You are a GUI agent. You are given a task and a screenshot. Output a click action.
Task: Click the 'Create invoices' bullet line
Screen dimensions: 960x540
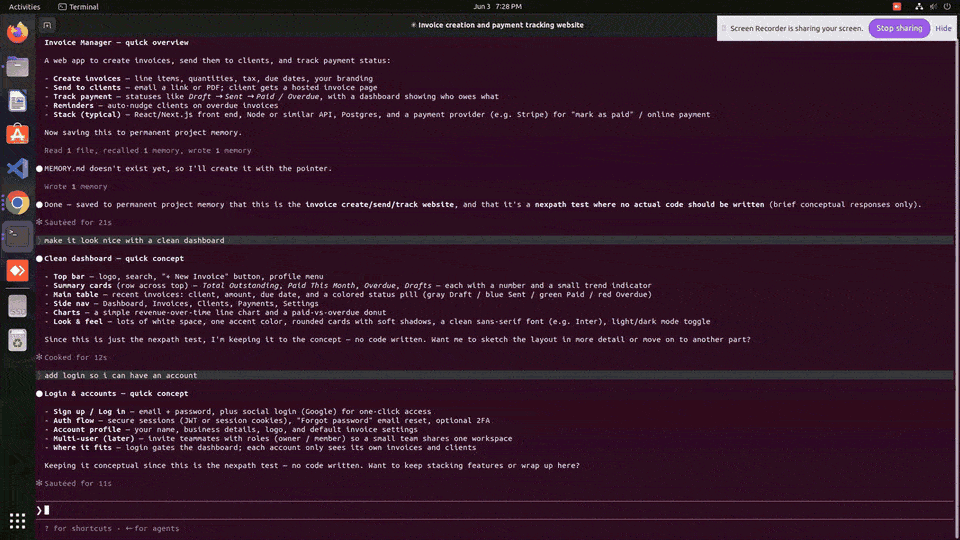click(x=208, y=78)
